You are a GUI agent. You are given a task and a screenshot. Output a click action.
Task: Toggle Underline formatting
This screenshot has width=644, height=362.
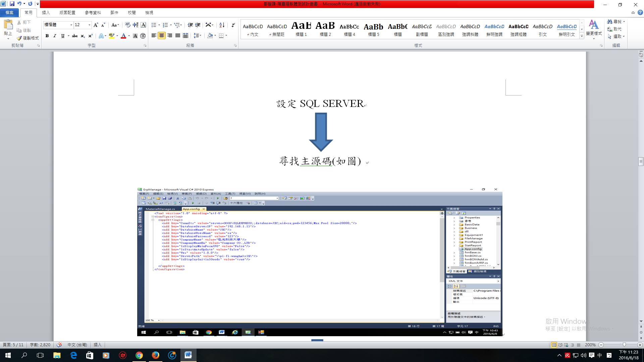click(x=62, y=36)
